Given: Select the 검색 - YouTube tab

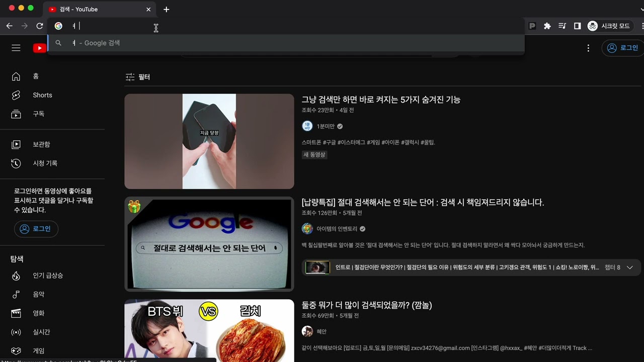Looking at the screenshot, I should 101,10.
